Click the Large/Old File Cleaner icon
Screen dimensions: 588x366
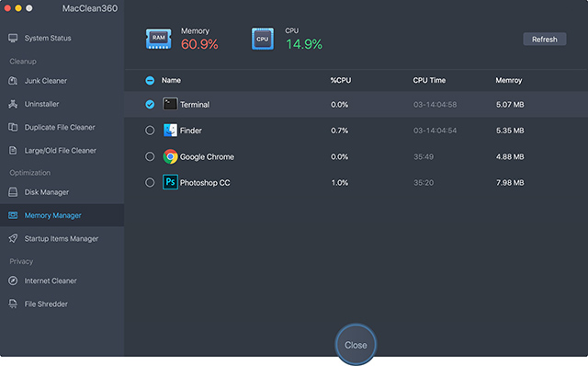point(13,151)
